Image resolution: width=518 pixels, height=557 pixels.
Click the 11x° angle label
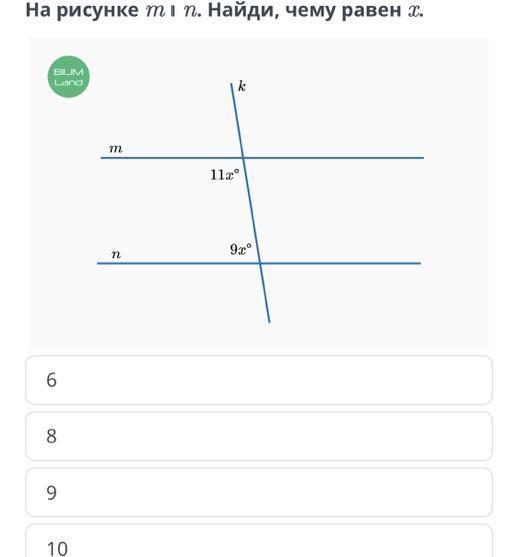click(x=225, y=175)
